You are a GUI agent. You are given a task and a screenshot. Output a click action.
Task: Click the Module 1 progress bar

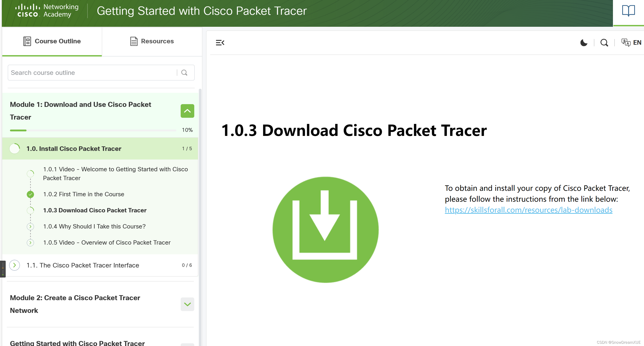[93, 130]
